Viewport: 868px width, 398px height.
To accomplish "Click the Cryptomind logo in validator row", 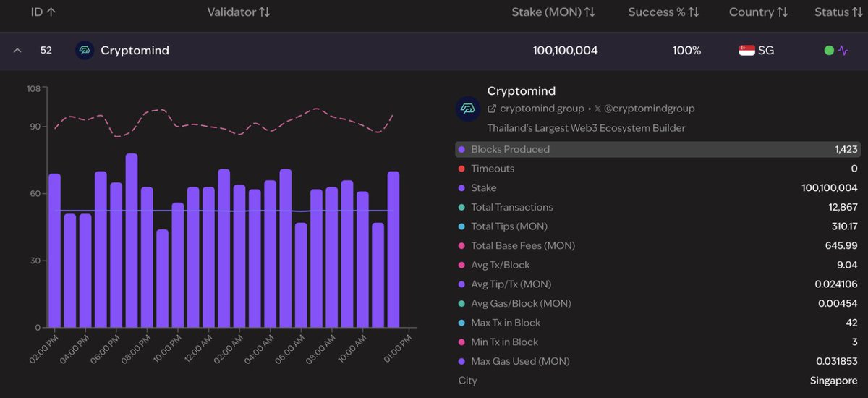I will [x=85, y=51].
